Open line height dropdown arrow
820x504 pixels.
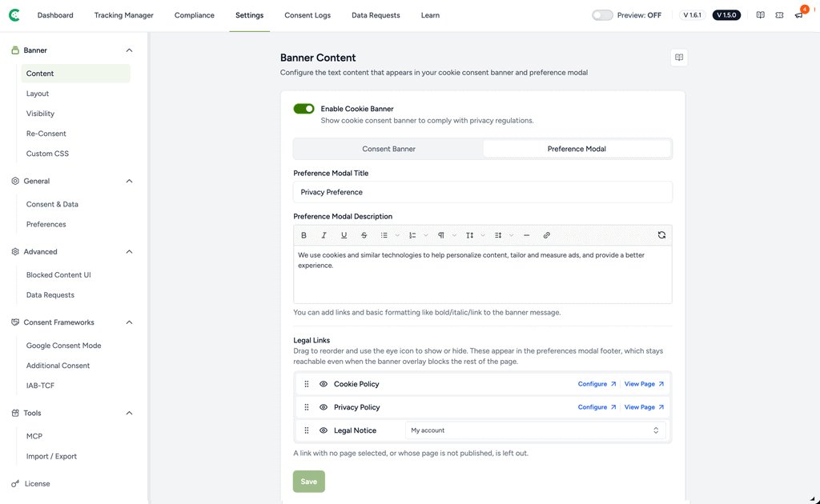click(511, 235)
